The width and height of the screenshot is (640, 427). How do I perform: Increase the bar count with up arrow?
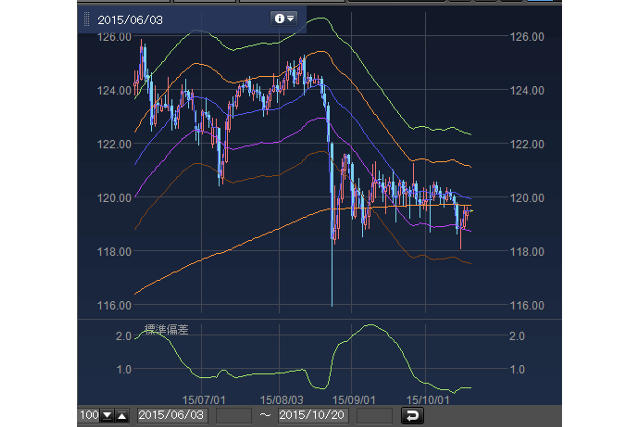122,416
